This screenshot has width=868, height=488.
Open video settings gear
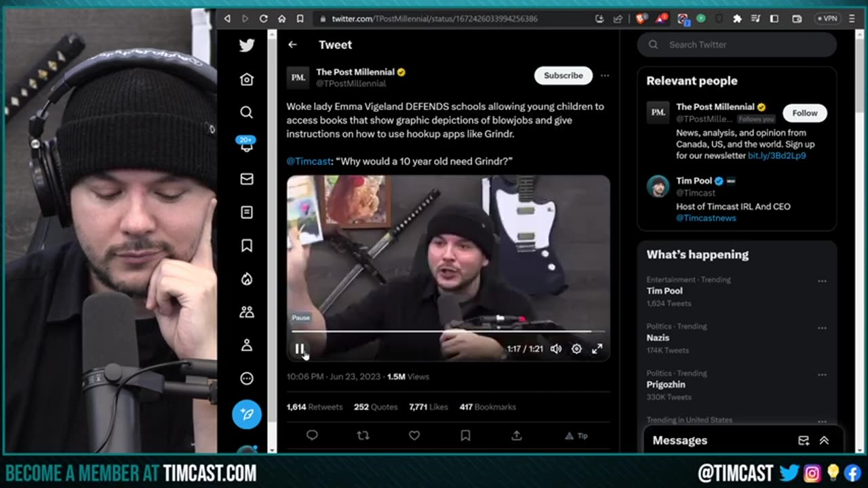pyautogui.click(x=576, y=348)
